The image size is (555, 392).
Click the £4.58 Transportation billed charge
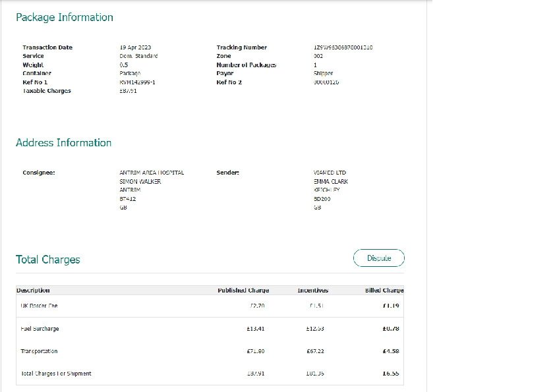point(390,351)
